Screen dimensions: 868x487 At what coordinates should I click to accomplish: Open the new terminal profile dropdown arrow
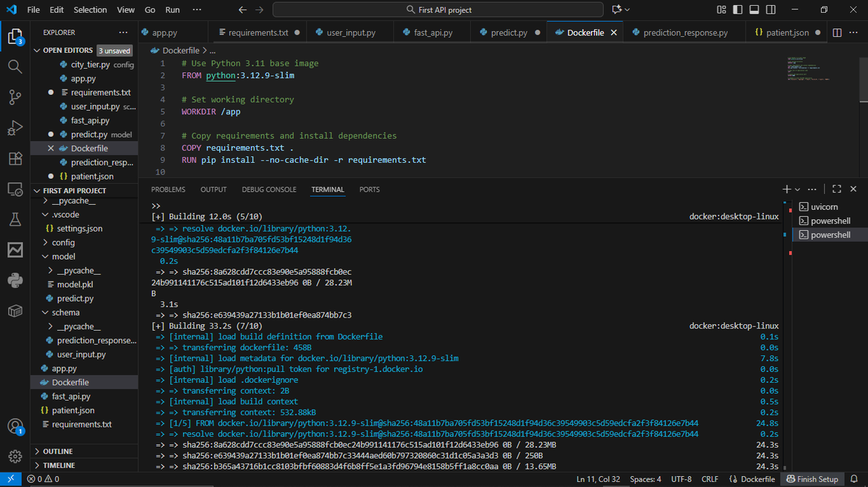pyautogui.click(x=797, y=189)
